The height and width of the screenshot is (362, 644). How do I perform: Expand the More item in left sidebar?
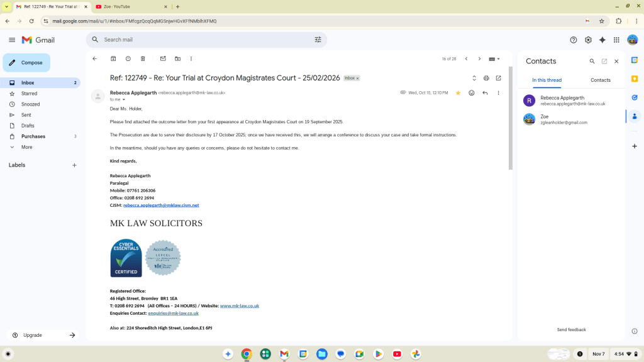(26, 147)
